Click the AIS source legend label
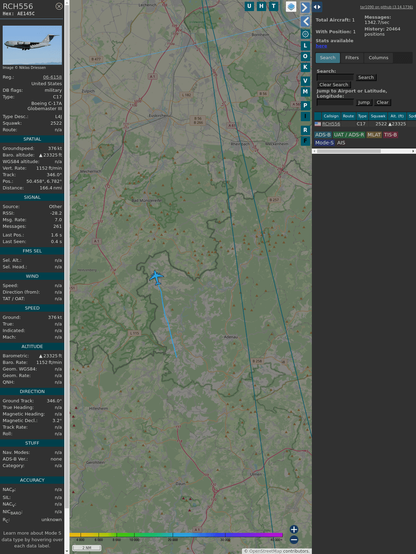The width and height of the screenshot is (416, 554). click(x=341, y=143)
